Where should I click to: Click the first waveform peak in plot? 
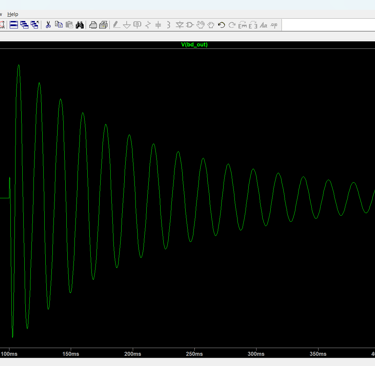19,66
